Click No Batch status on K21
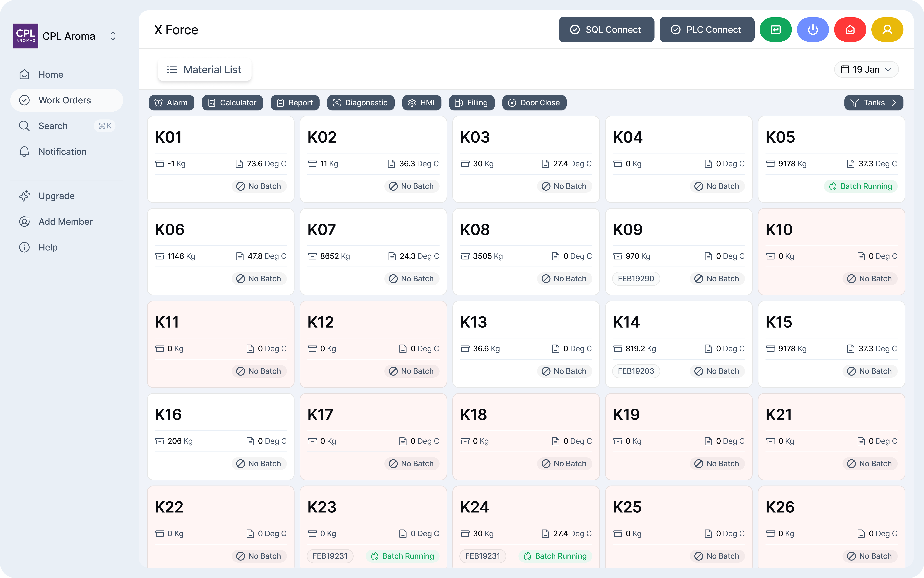The image size is (924, 578). (870, 464)
